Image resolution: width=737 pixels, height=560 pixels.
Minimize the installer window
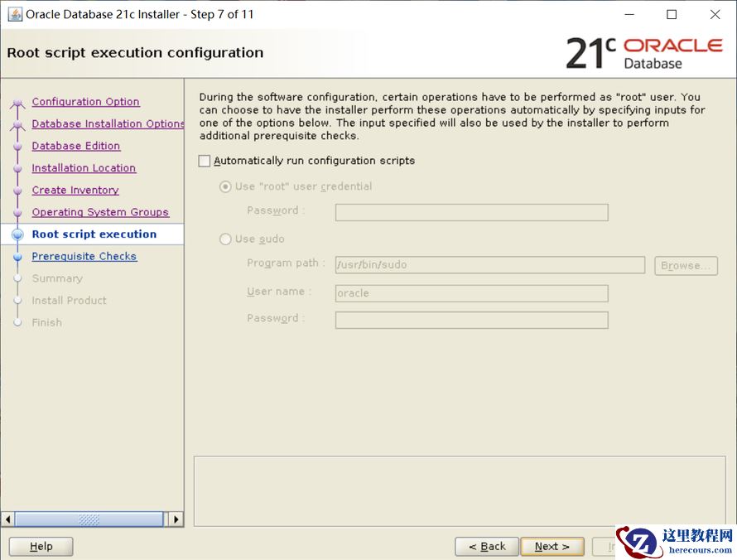coord(629,15)
